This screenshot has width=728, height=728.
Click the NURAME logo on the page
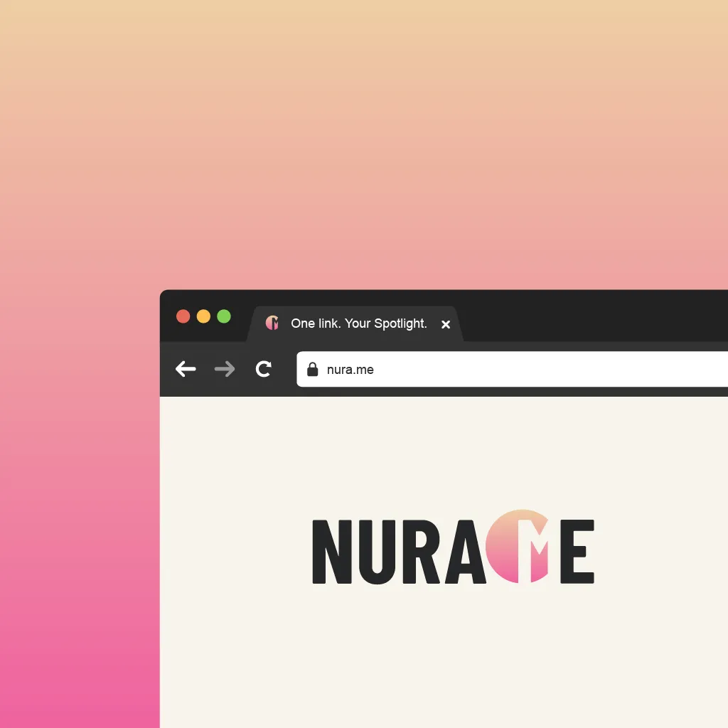tap(453, 550)
